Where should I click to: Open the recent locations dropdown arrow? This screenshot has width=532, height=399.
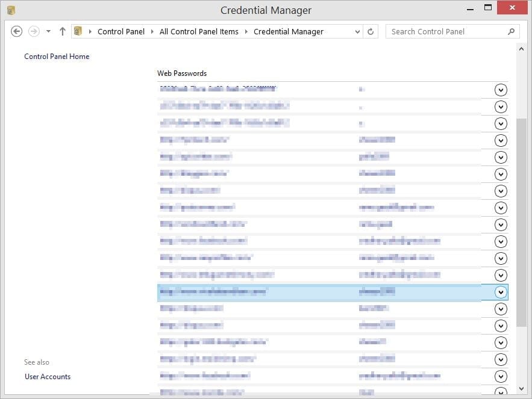click(48, 31)
